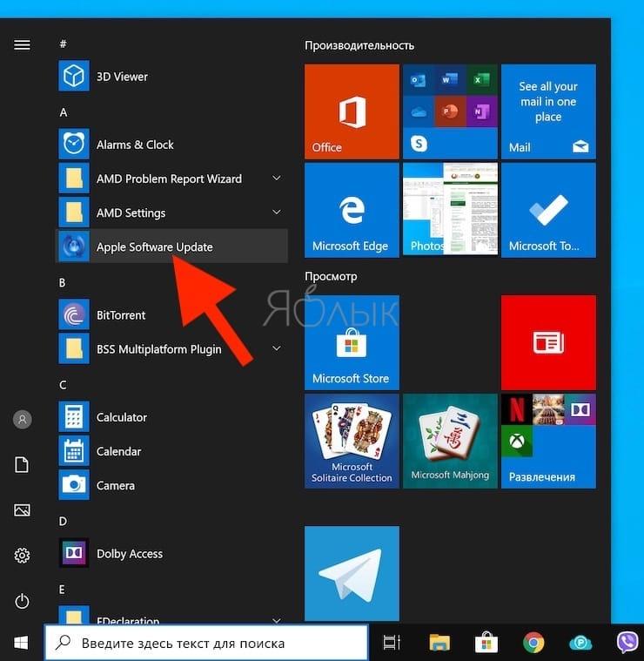This screenshot has height=661, width=644.
Task: Click the # section header
Action: pos(63,44)
